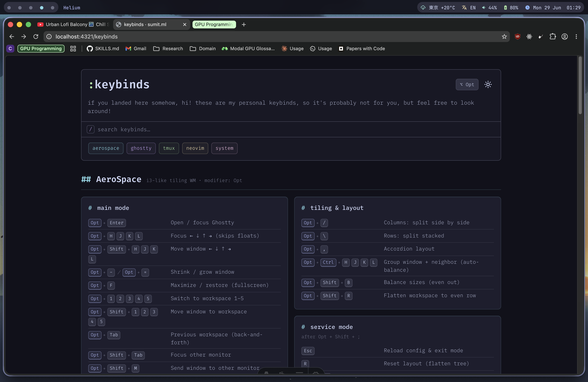Click the Esc key in service mode
588x382 pixels.
click(308, 351)
